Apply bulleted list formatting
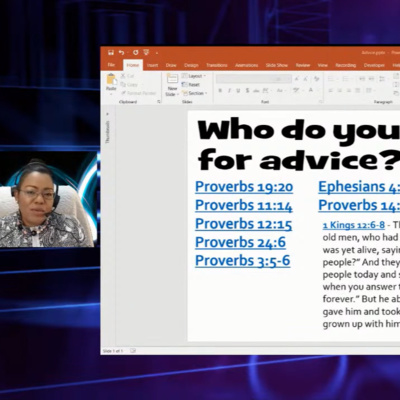This screenshot has height=400, width=400. pyautogui.click(x=332, y=79)
